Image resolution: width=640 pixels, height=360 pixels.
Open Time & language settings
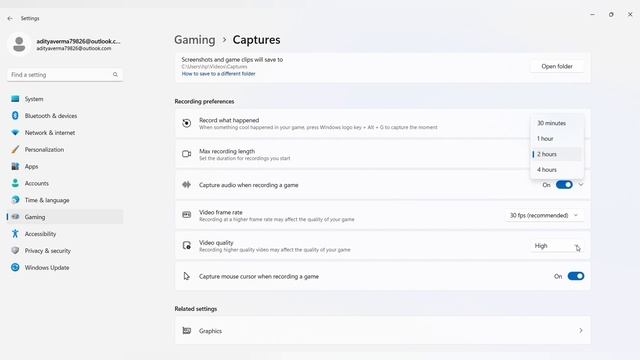(x=65, y=200)
